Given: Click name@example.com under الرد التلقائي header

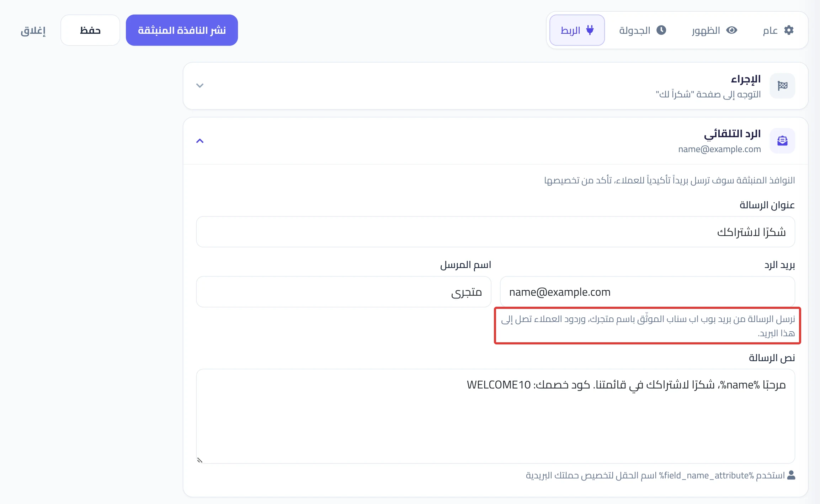Looking at the screenshot, I should 719,149.
